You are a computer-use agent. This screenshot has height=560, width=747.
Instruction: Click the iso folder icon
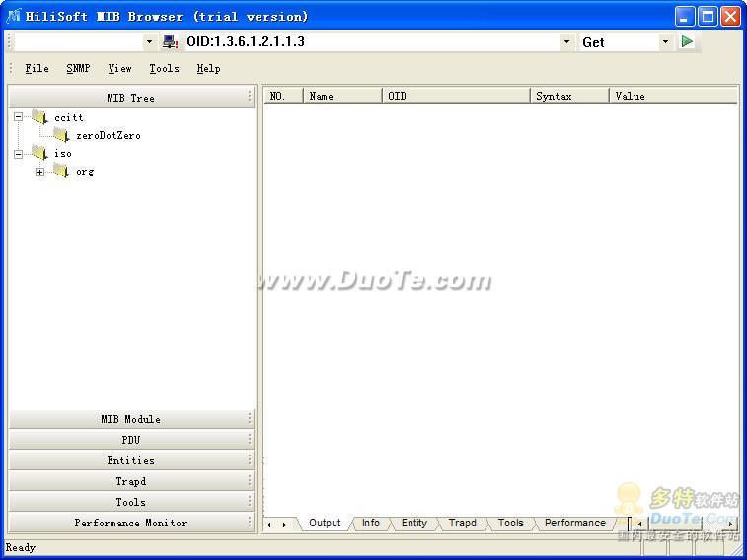click(40, 153)
